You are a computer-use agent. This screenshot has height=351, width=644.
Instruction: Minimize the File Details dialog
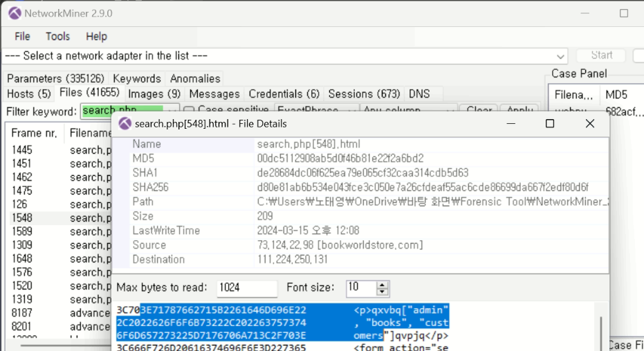511,124
